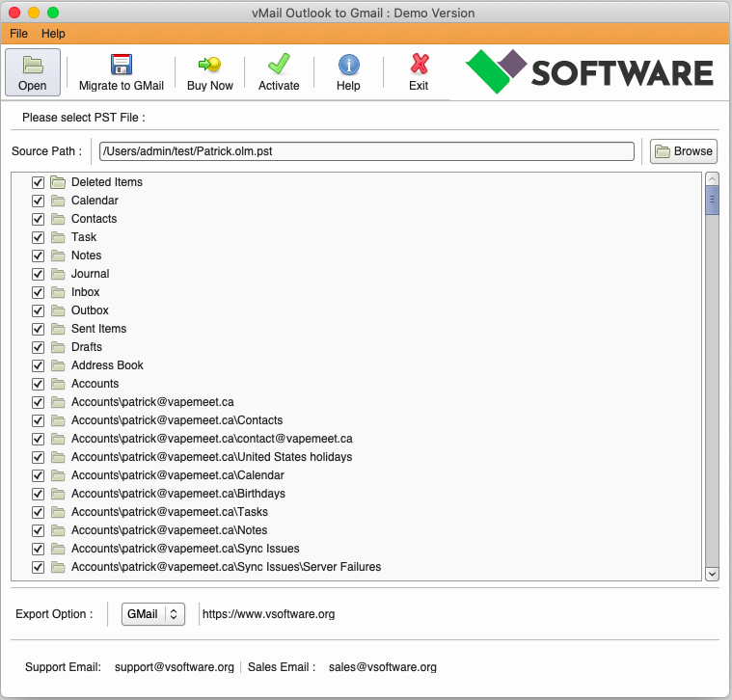732x700 pixels.
Task: Click the sales@vsoftware.org email
Action: click(x=382, y=667)
